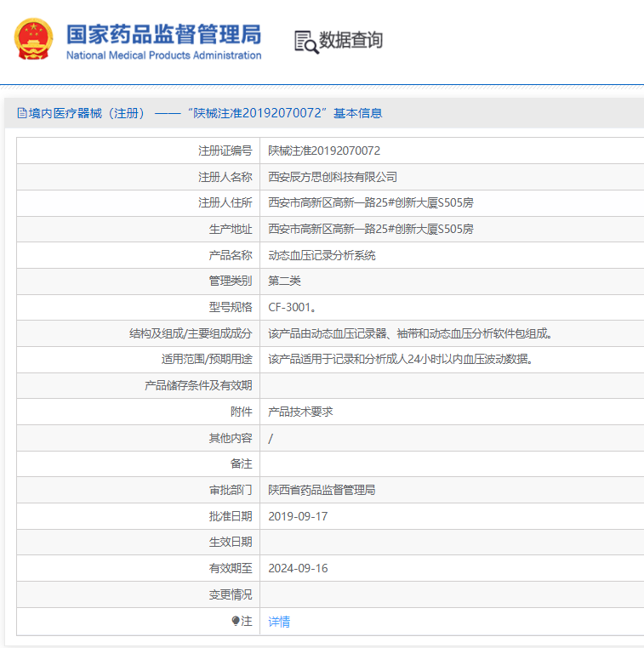Image resolution: width=644 pixels, height=648 pixels.
Task: Click the 第二类 management class value
Action: 284,281
